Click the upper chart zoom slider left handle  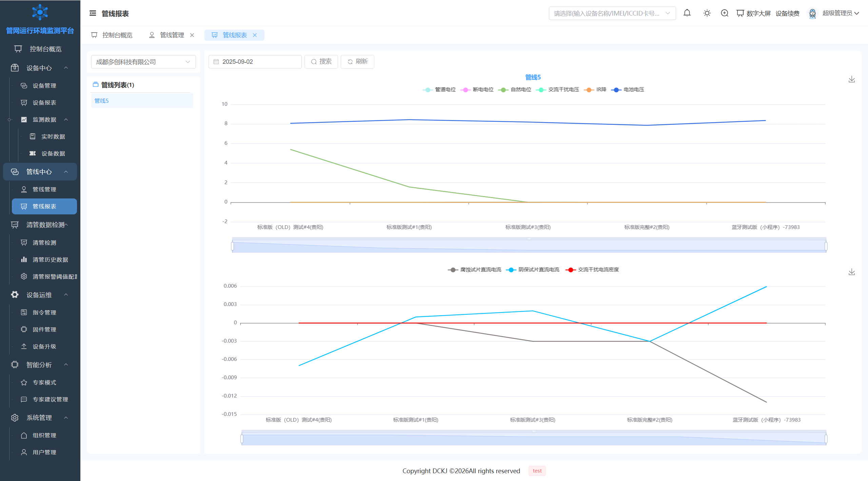click(x=233, y=246)
